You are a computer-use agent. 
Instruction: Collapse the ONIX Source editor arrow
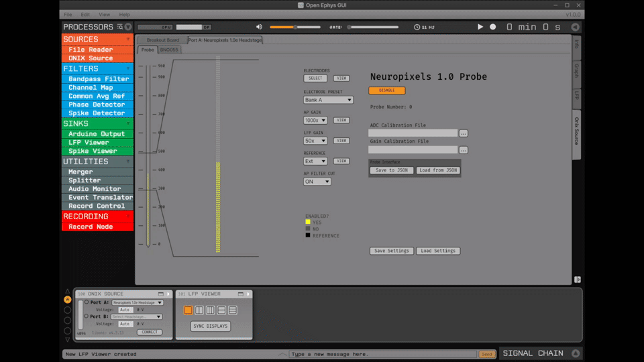click(168, 294)
